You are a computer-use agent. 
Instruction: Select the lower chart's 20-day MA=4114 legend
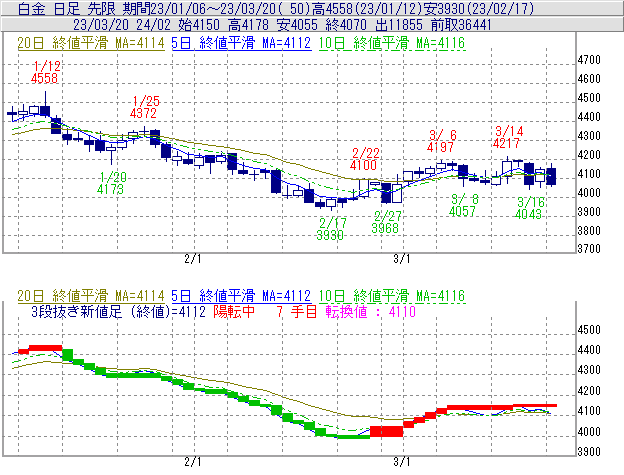point(91,296)
